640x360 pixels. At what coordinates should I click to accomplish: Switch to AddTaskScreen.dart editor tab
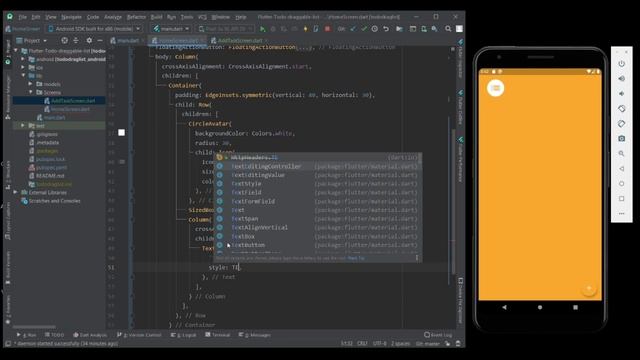point(239,40)
